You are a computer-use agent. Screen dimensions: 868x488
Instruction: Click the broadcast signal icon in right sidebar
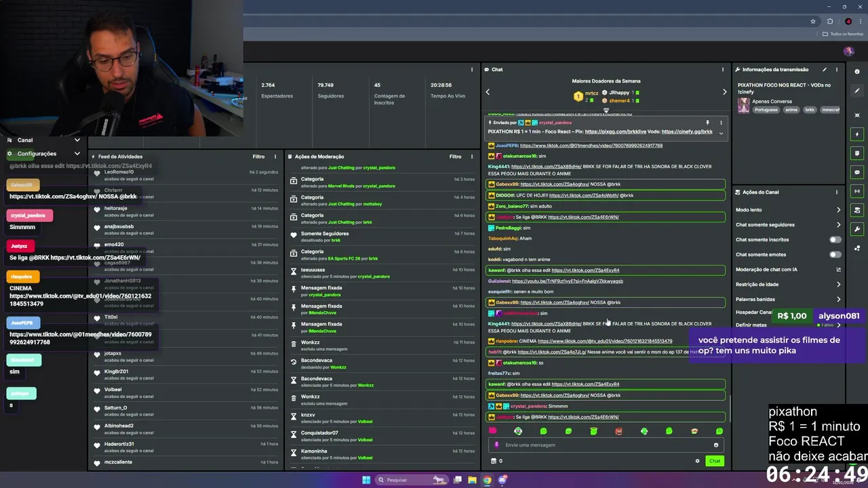857,191
